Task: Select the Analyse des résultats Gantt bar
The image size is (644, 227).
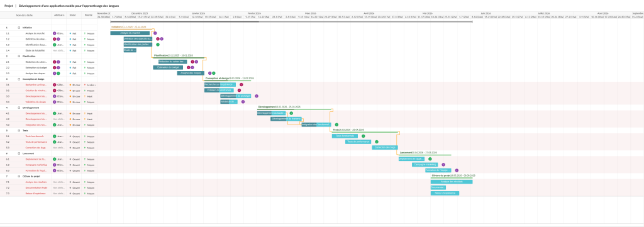Action: (452, 182)
